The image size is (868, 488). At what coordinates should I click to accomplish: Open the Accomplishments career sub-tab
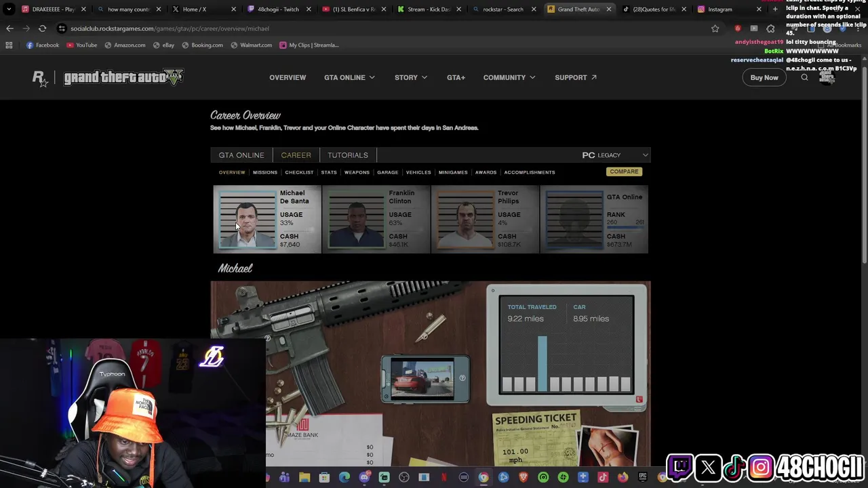(530, 172)
